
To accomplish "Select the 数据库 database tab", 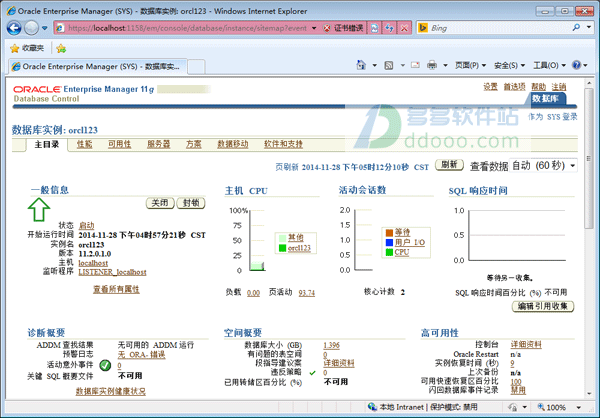I will 545,99.
